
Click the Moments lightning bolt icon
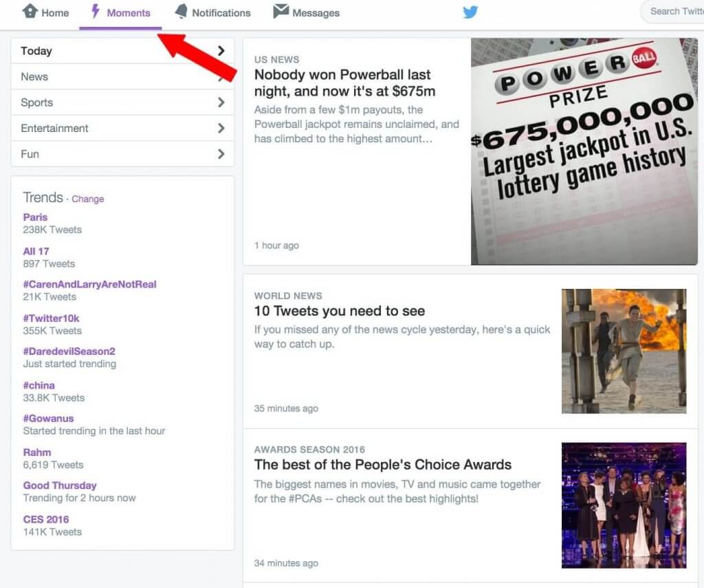pos(95,11)
